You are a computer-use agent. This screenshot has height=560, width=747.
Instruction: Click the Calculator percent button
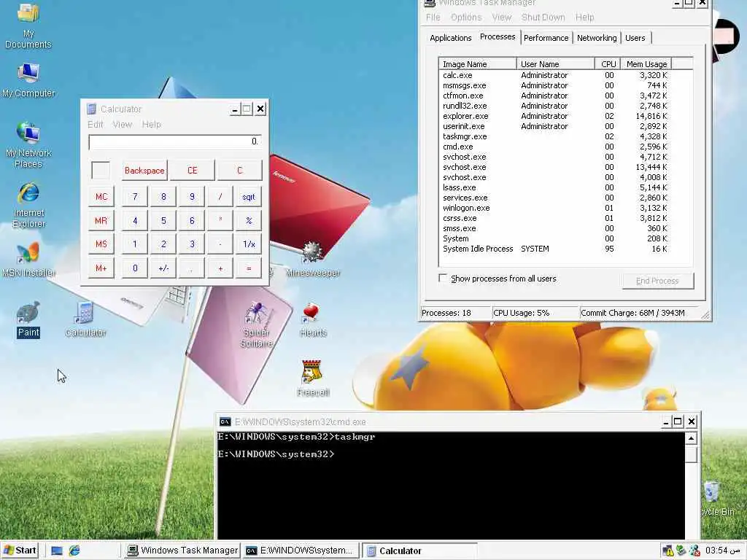[249, 220]
